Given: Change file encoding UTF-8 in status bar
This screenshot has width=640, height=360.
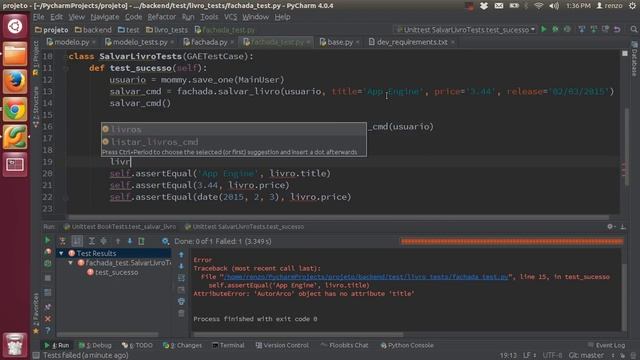Looking at the screenshot, I should point(552,356).
